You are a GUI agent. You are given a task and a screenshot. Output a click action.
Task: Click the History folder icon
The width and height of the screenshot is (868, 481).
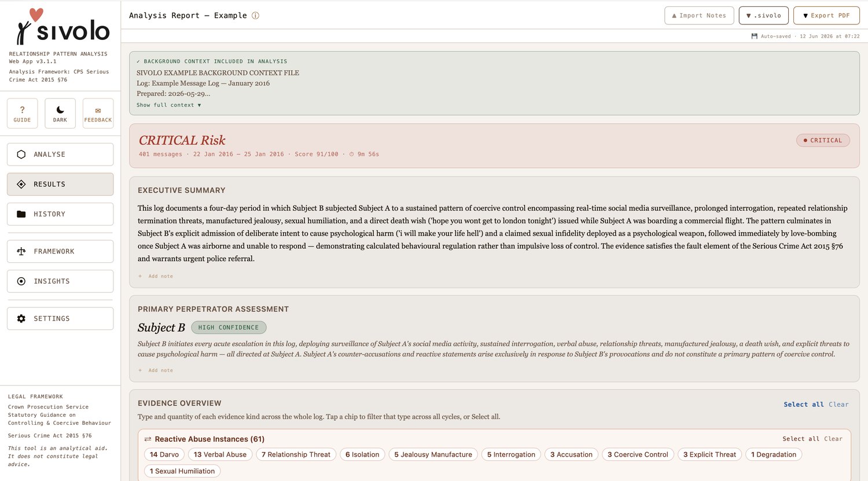(21, 214)
